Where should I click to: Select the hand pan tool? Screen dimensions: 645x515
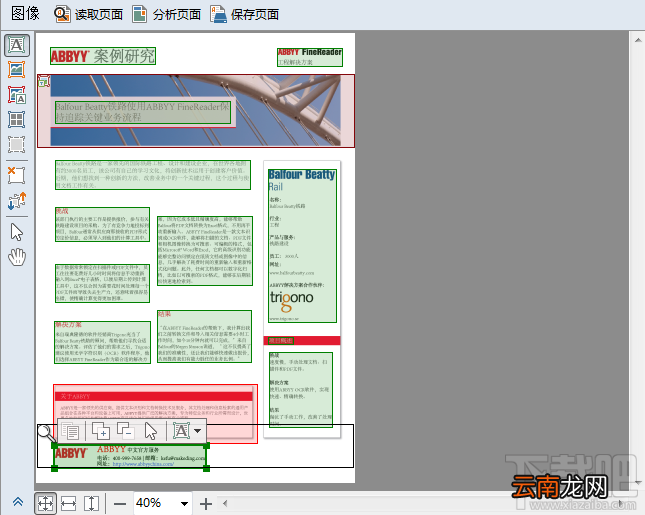coord(17,257)
